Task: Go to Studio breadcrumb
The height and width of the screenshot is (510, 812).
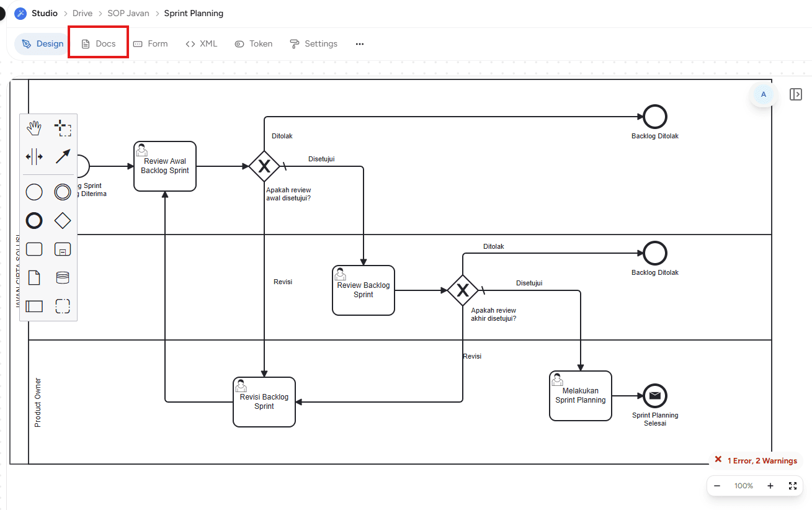Action: pyautogui.click(x=45, y=13)
